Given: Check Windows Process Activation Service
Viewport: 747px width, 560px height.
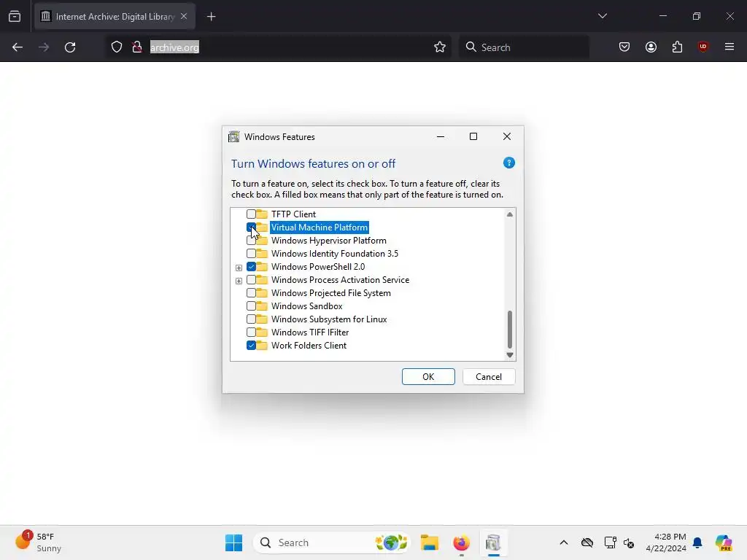Looking at the screenshot, I should (251, 279).
